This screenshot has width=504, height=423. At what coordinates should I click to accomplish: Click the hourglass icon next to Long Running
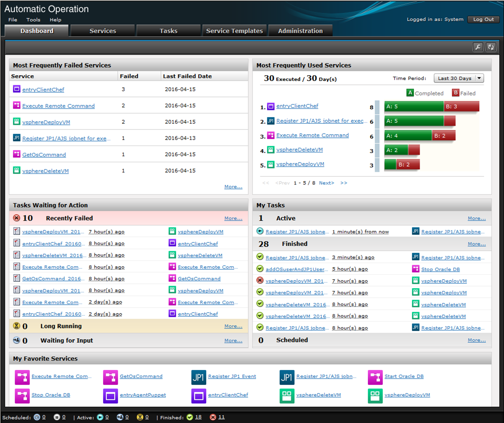[17, 326]
